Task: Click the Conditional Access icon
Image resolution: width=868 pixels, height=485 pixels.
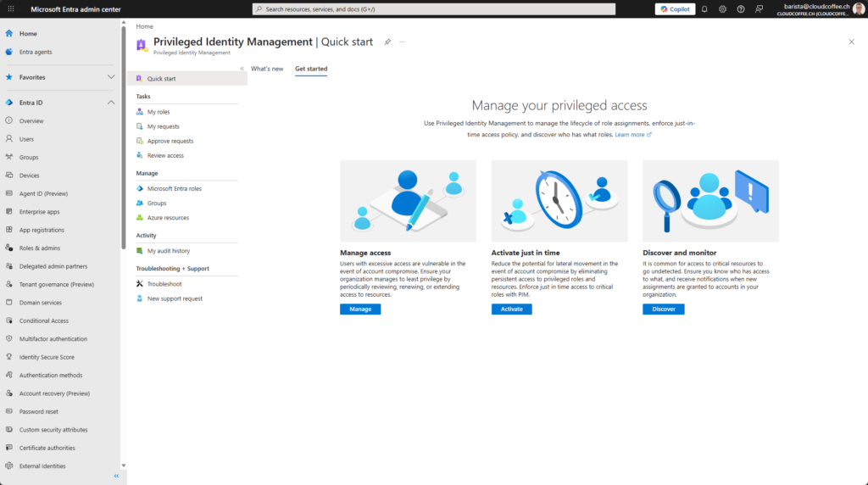Action: pyautogui.click(x=8, y=320)
